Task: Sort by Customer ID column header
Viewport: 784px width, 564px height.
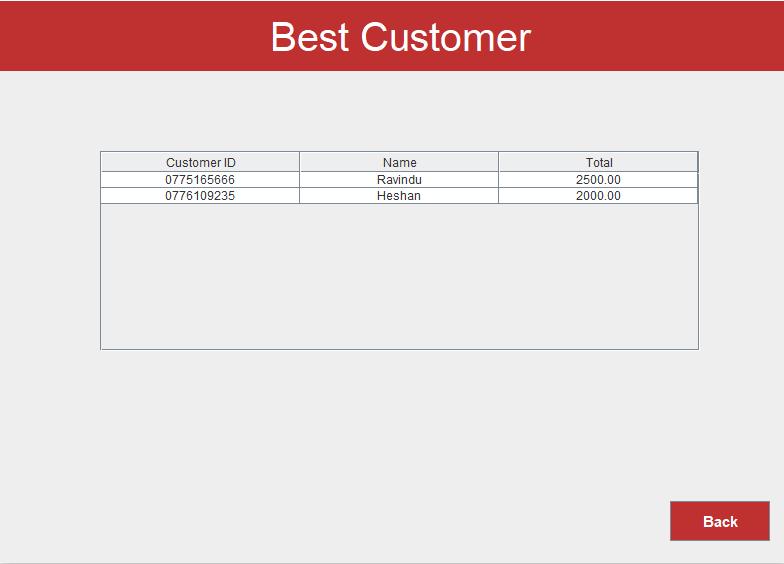Action: [x=200, y=162]
